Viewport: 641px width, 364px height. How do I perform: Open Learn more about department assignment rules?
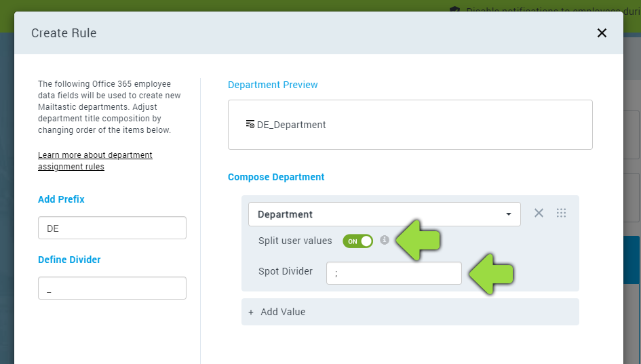[95, 161]
